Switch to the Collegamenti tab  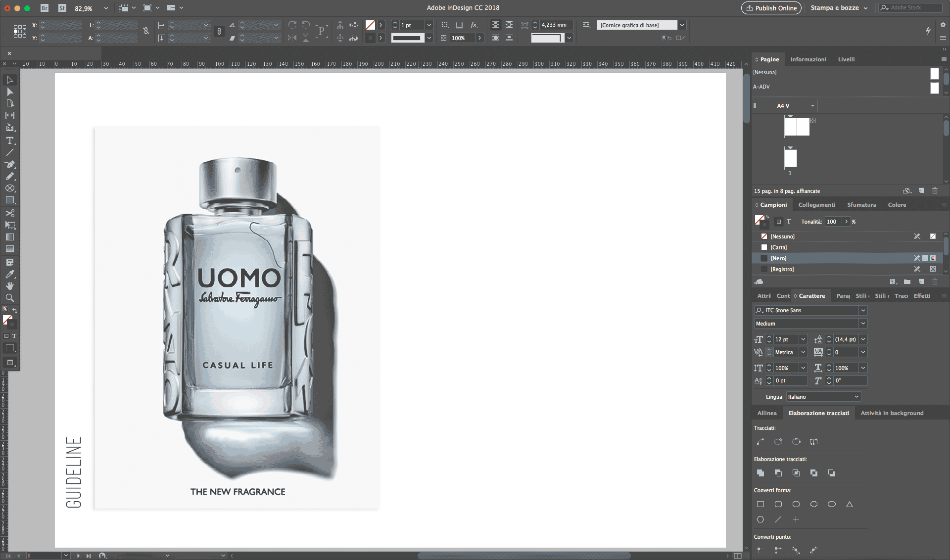[816, 205]
